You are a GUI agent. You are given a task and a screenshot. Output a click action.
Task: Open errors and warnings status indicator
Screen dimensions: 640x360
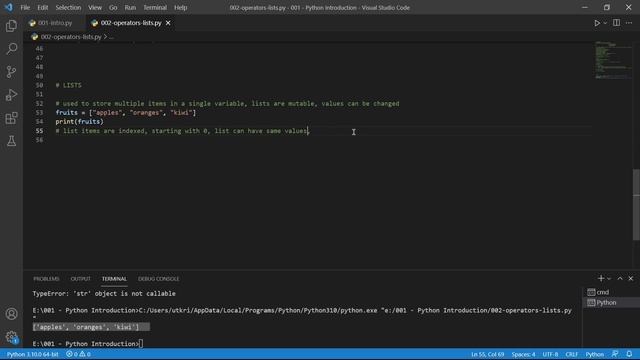pos(78,354)
